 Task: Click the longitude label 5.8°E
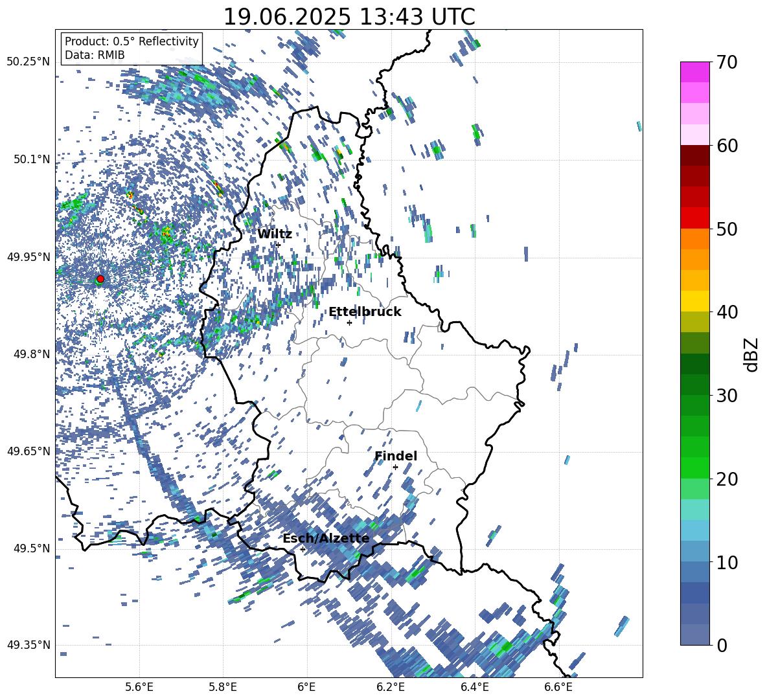click(223, 687)
